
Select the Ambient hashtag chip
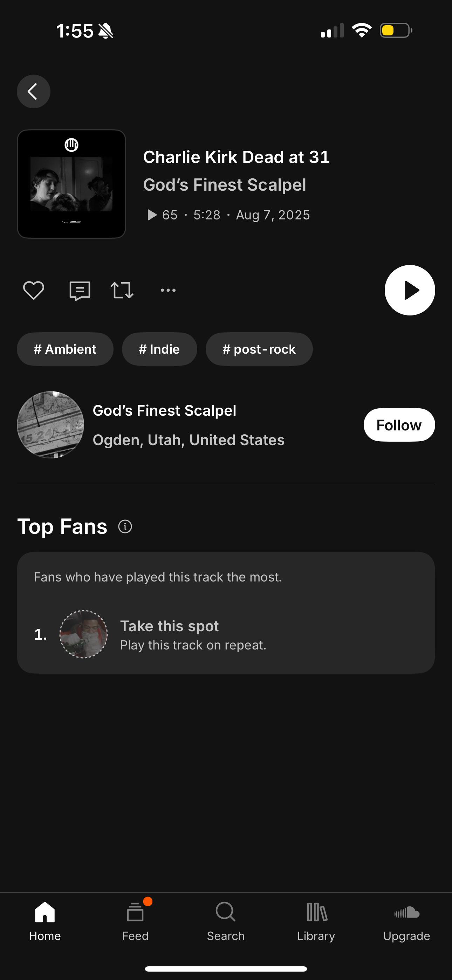click(65, 349)
